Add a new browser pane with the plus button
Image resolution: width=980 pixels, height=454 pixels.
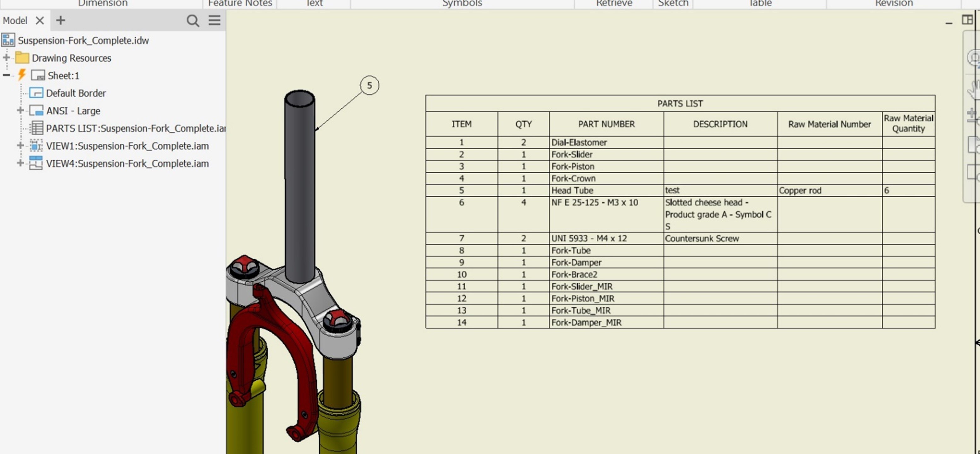(60, 20)
